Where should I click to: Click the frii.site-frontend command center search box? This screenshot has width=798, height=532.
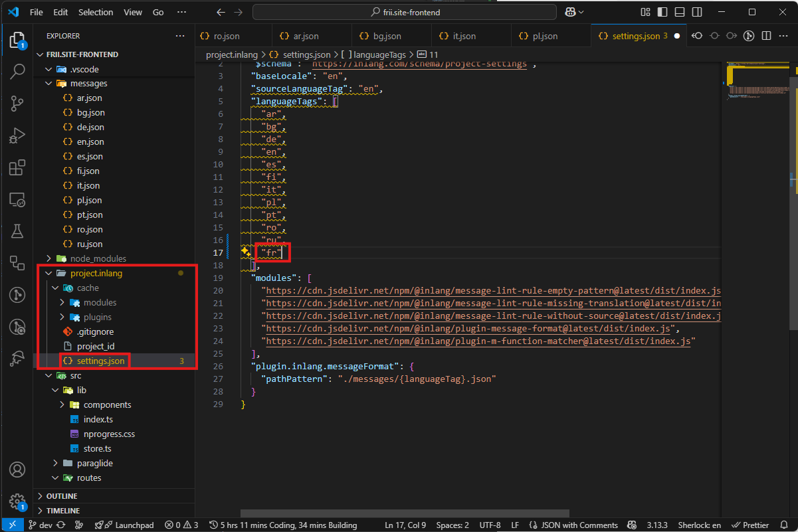405,12
